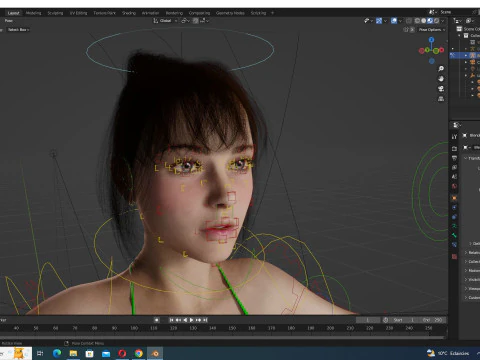
Task: Open the pivot point dropdown
Action: click(x=185, y=21)
